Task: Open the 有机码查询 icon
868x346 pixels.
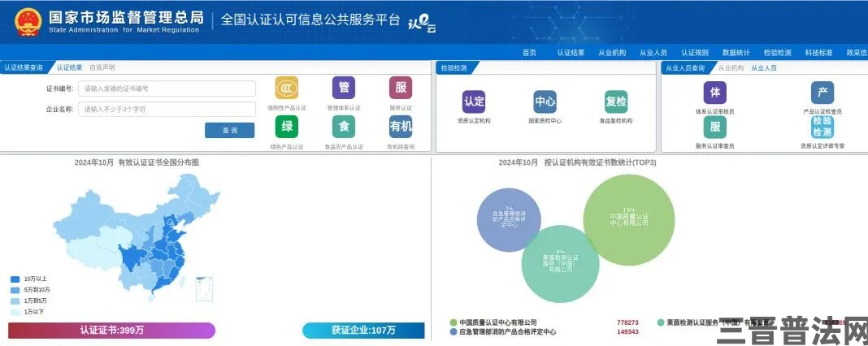Action: coord(400,127)
